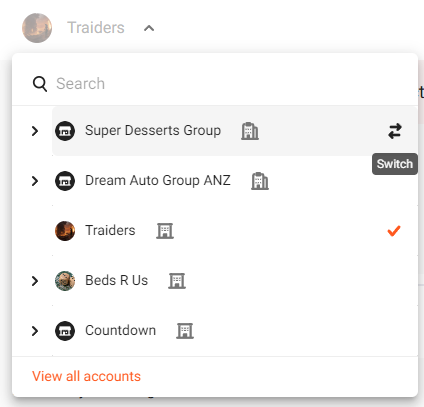Collapse the Traiders account dropdown header
This screenshot has height=407, width=424.
tap(149, 28)
